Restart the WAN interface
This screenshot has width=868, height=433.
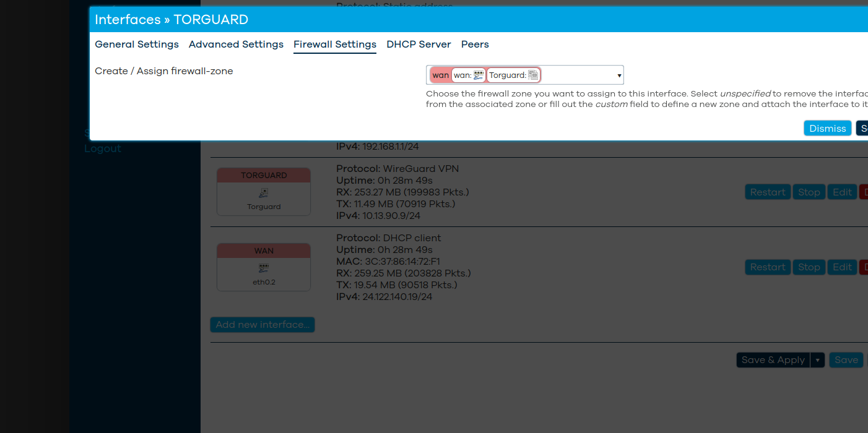click(768, 267)
